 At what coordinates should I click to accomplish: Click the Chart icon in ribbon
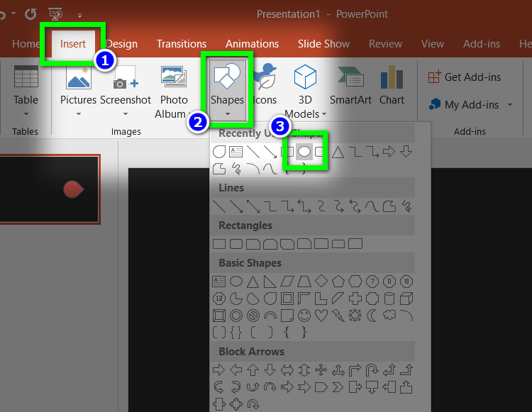[x=392, y=85]
